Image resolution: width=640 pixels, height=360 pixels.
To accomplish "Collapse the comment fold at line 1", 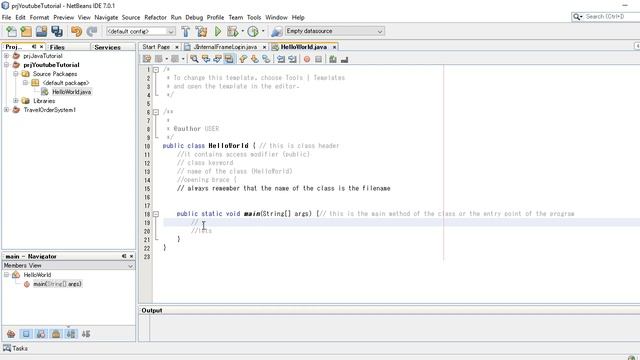I will tap(156, 70).
